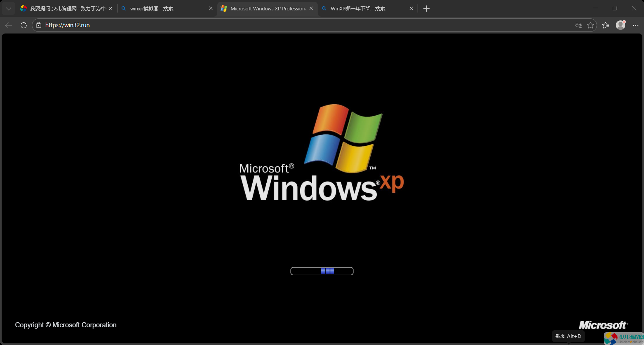View site information lock icon
This screenshot has width=644, height=345.
pos(39,25)
